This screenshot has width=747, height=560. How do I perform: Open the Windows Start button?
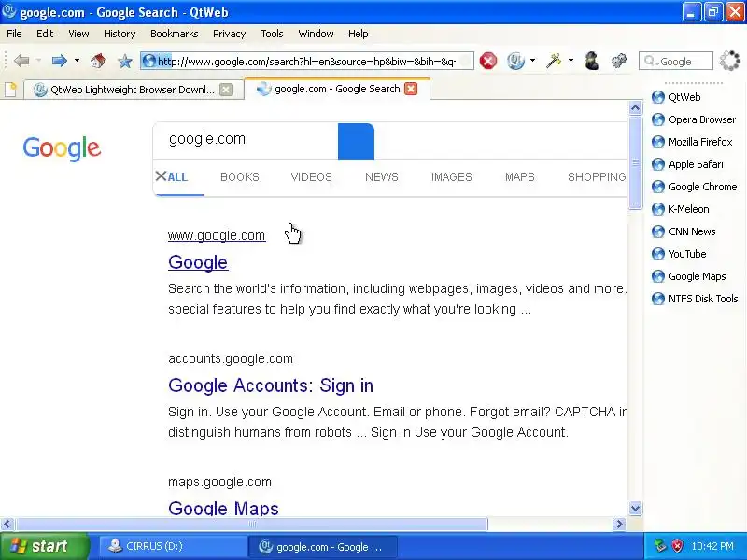[x=45, y=546]
